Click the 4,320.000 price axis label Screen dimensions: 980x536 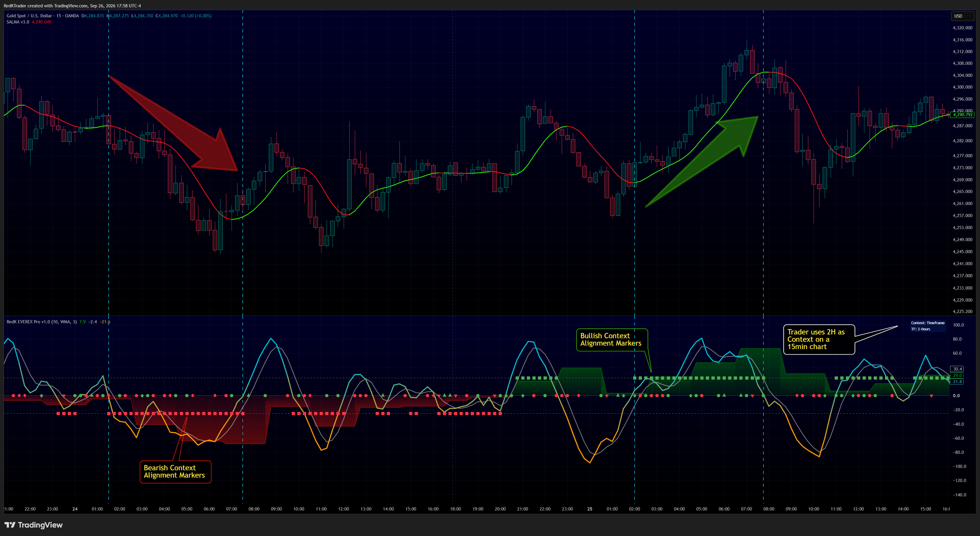(962, 28)
